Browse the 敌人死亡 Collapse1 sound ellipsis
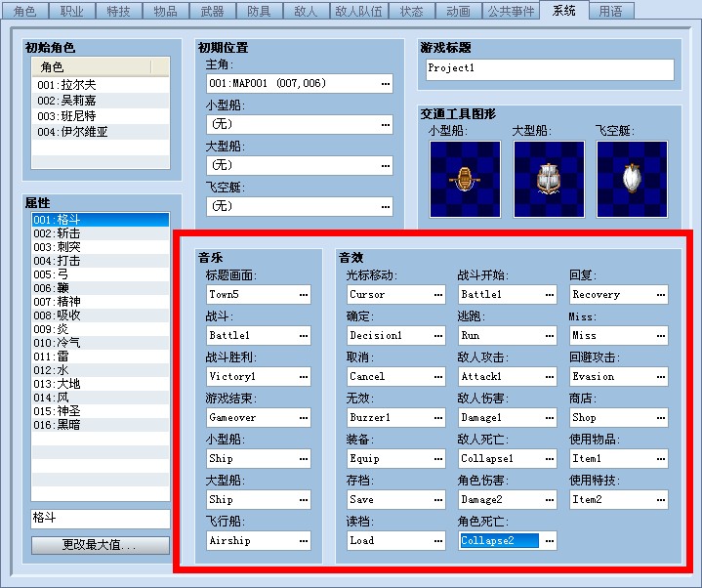The height and width of the screenshot is (588, 702). 550,458
